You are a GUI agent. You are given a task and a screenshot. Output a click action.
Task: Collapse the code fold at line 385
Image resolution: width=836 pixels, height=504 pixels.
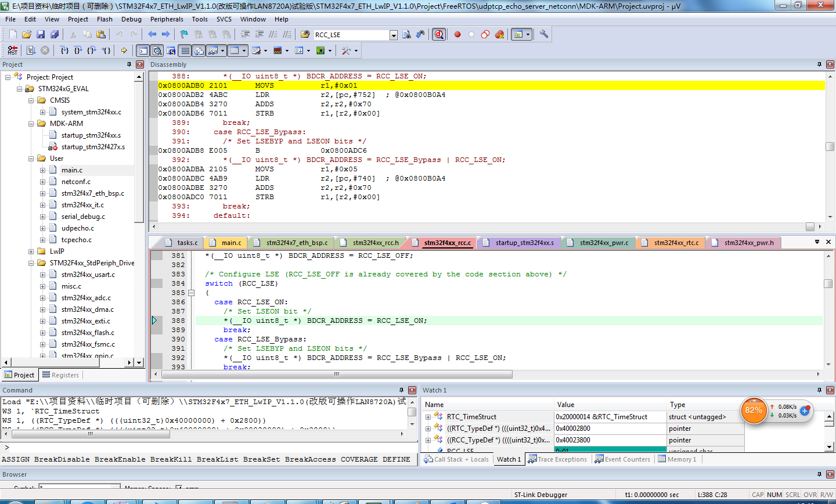point(191,293)
